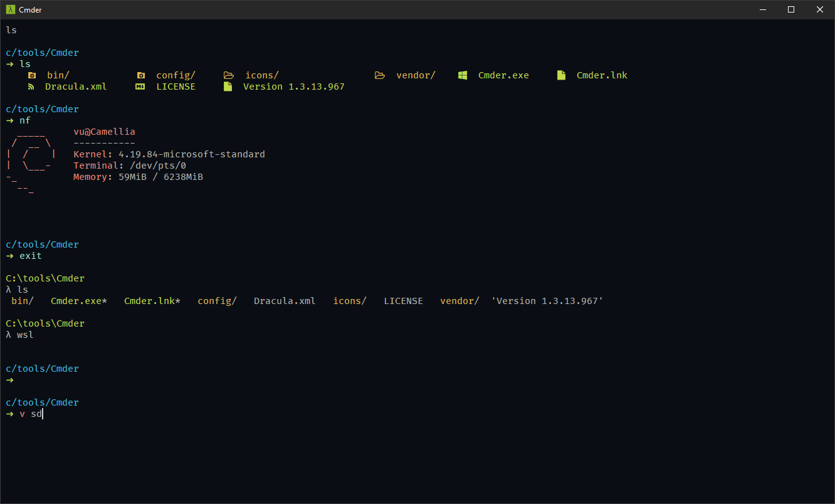
Task: Minimize the Cmder window
Action: tap(763, 9)
